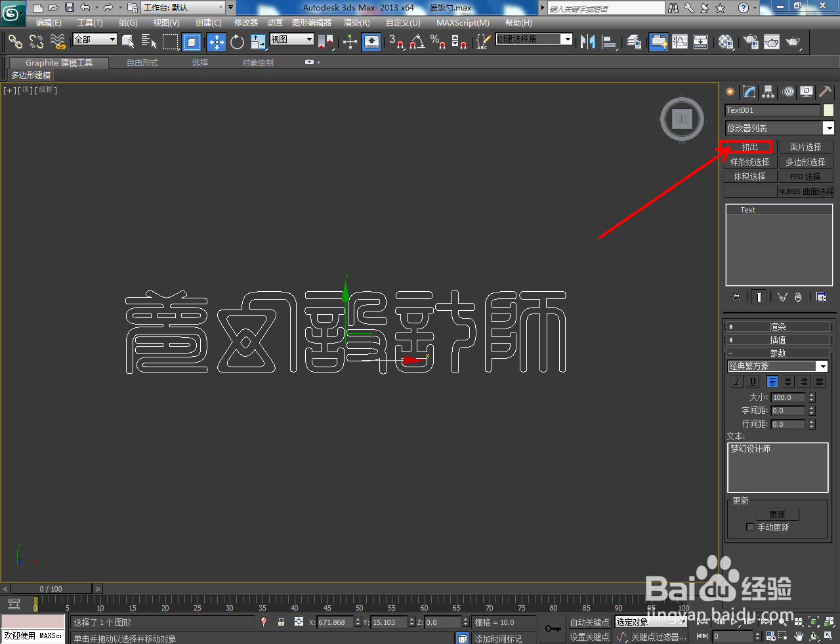Open the 渲染(R) menu
Image resolution: width=840 pixels, height=644 pixels.
point(357,23)
